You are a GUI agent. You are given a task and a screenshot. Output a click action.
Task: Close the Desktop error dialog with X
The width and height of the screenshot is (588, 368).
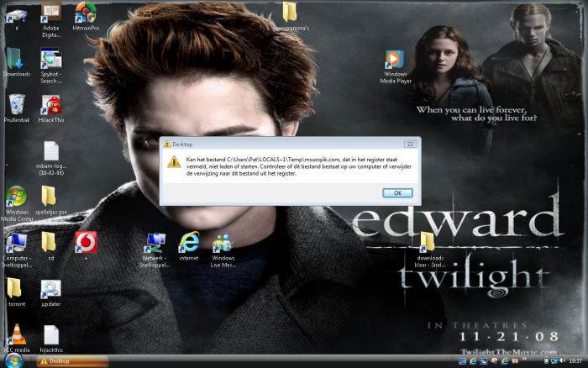click(x=410, y=144)
